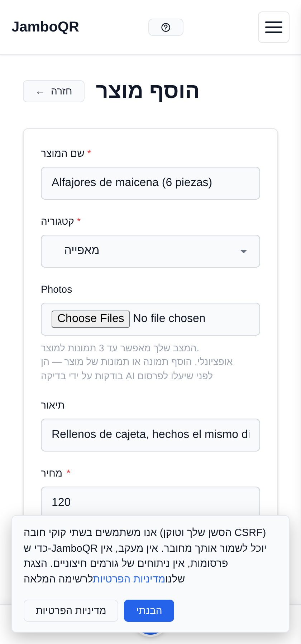Click the back arrow in the חזרה button
The height and width of the screenshot is (644, 301).
pos(40,92)
